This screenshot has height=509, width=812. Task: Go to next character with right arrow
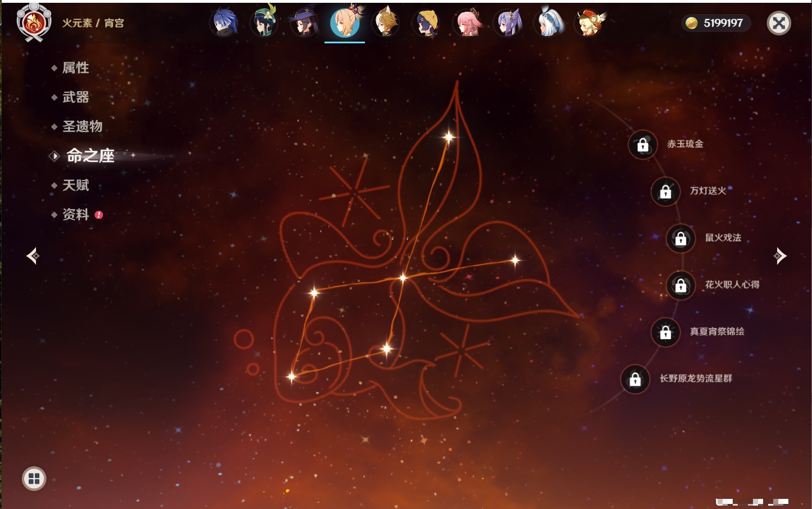780,256
